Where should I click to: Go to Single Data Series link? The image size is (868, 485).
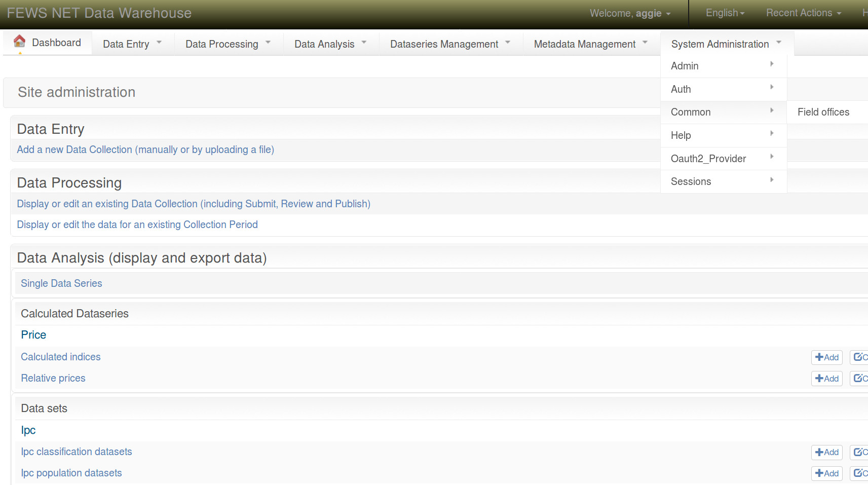61,283
